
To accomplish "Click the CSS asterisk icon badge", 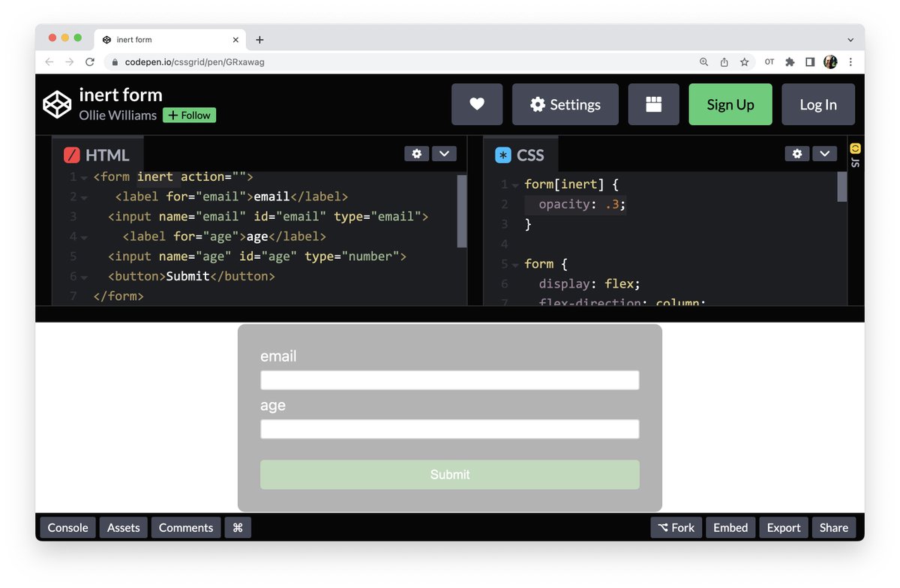I will pyautogui.click(x=503, y=155).
